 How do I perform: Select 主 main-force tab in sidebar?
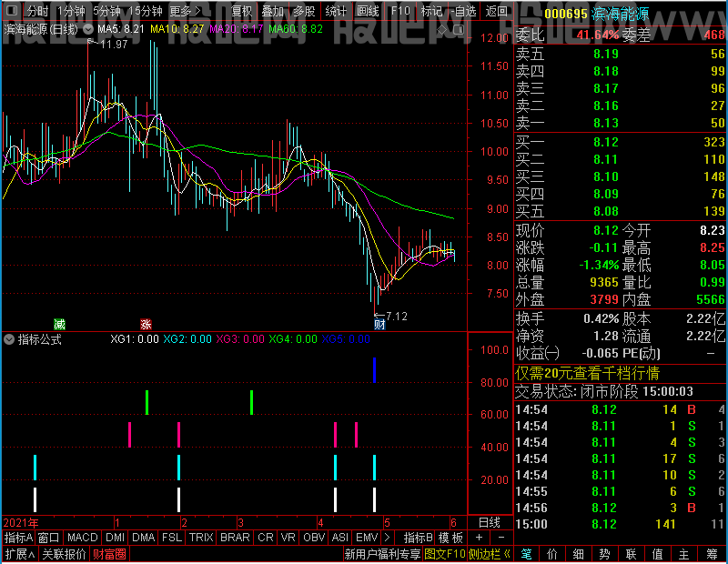684,554
